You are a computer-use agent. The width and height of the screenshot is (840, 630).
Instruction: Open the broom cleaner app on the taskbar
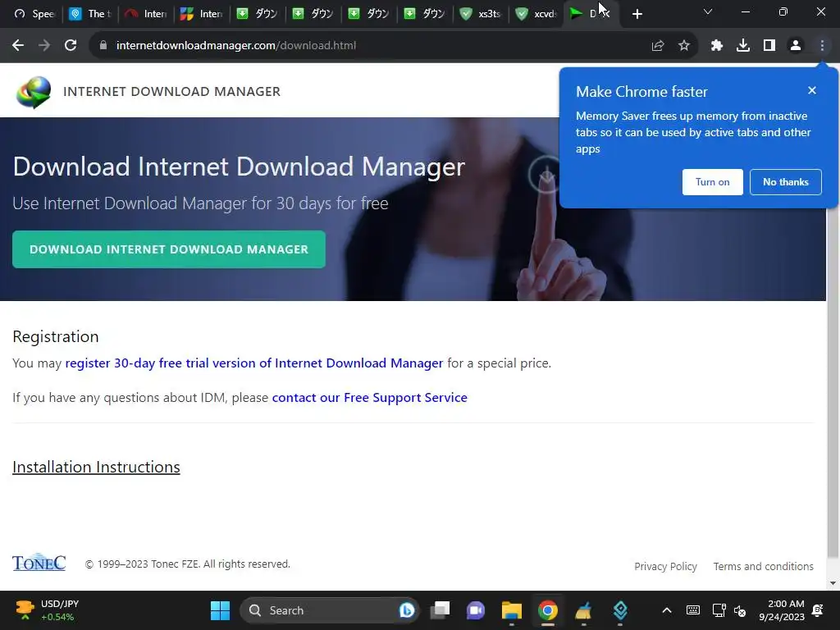click(584, 610)
